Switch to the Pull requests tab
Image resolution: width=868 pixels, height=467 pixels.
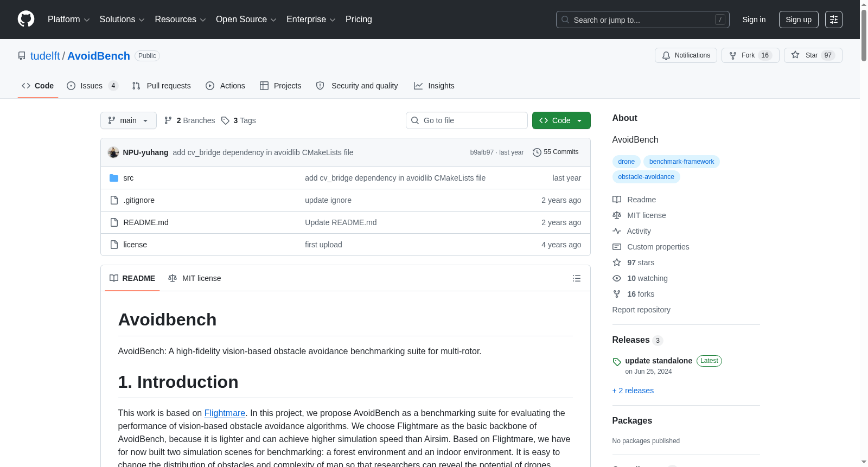pyautogui.click(x=161, y=86)
